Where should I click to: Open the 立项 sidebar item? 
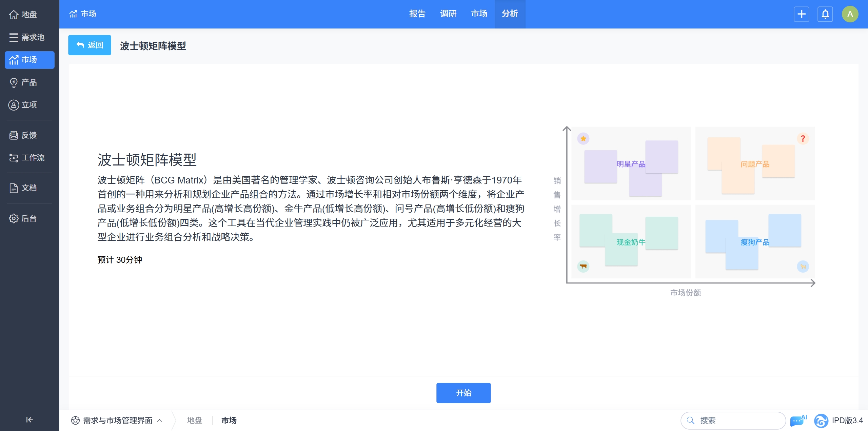click(x=29, y=105)
